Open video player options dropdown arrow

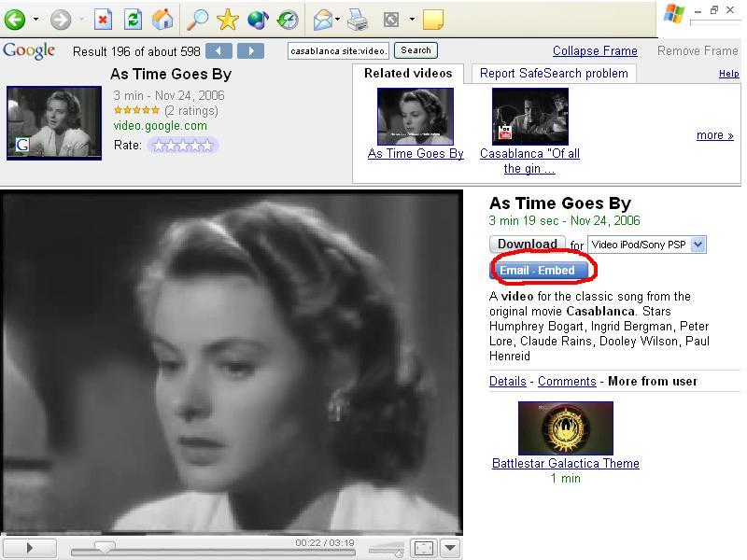450,548
